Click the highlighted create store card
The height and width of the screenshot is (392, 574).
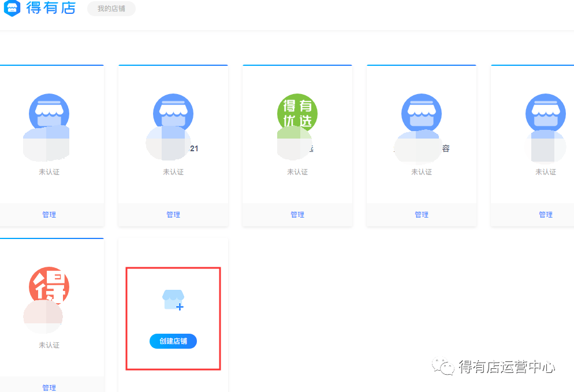[173, 319]
